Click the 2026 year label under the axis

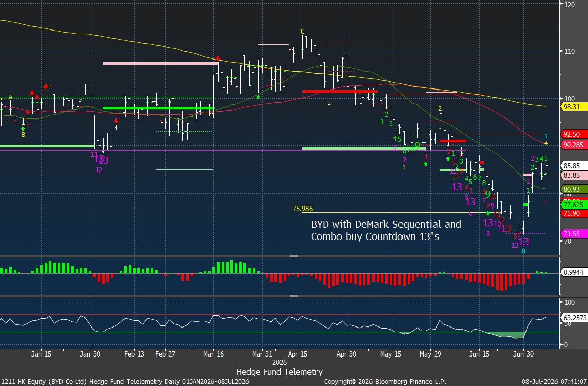coord(280,363)
